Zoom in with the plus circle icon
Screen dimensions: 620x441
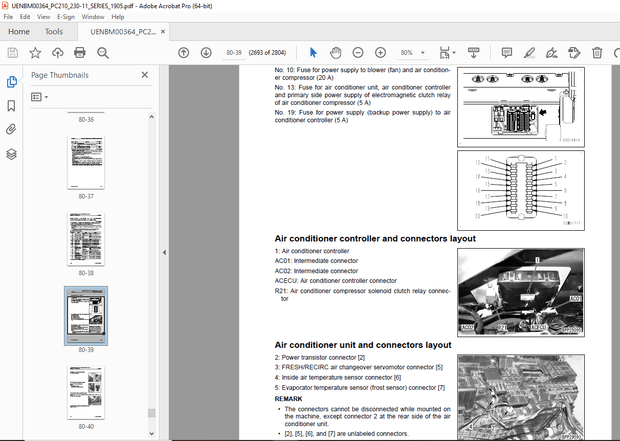pyautogui.click(x=380, y=53)
